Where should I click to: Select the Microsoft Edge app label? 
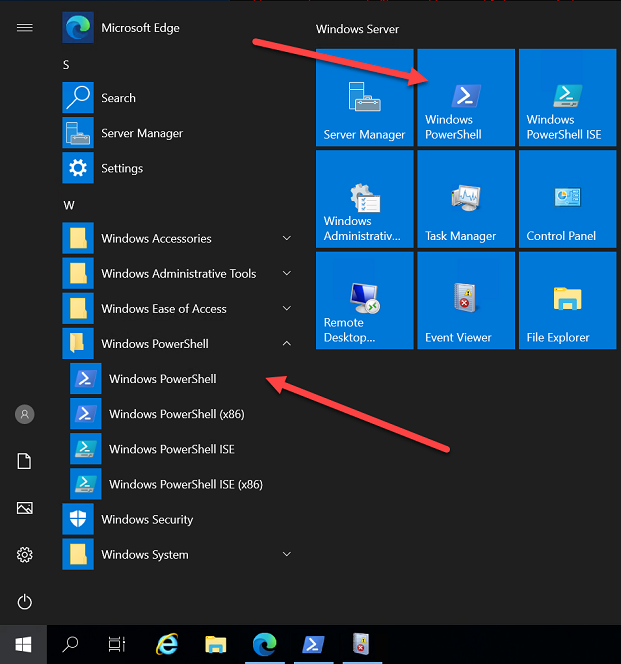click(x=140, y=28)
